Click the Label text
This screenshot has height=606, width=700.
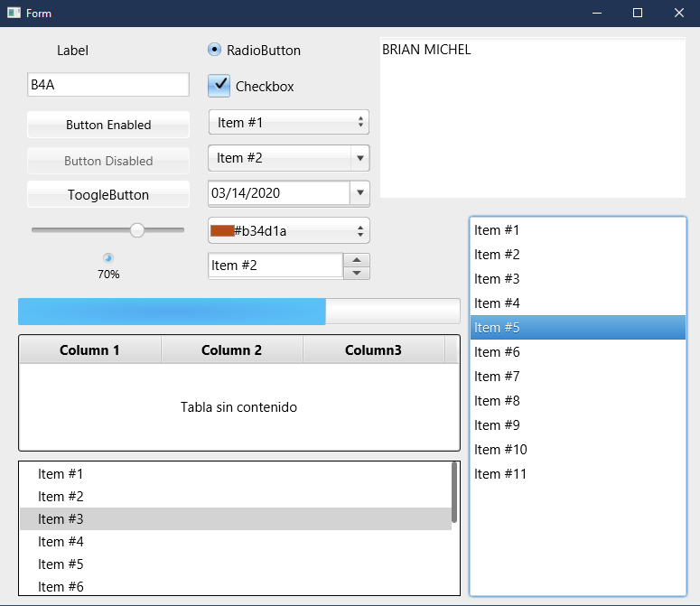[x=72, y=51]
